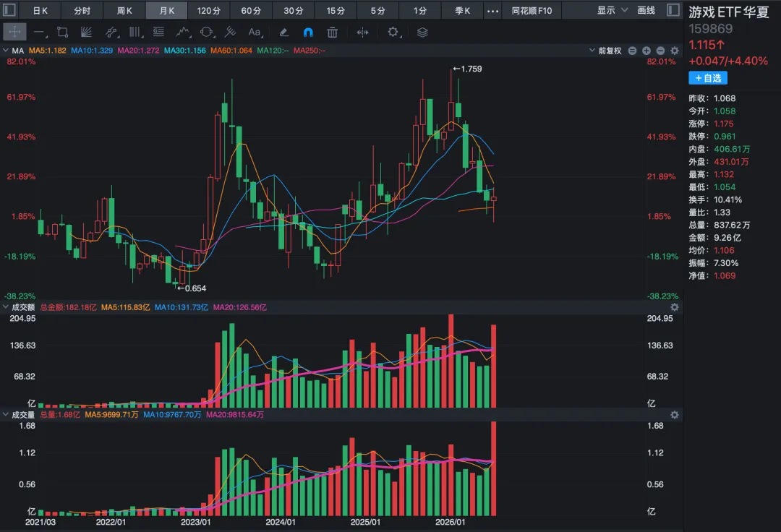The height and width of the screenshot is (532, 781).
Task: Expand the 显示 display dropdown
Action: [x=613, y=10]
